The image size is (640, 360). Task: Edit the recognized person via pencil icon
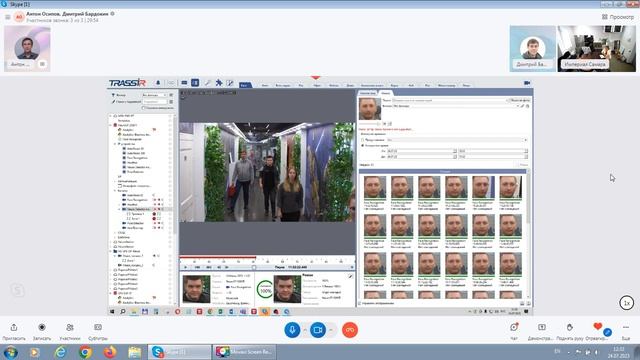[350, 277]
